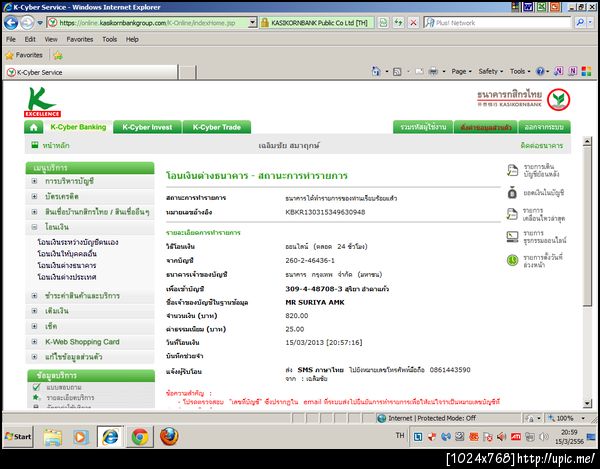600x469 pixels.
Task: Click โอนเงินระหว่างบัญชีตนเอง link
Action: 78,243
